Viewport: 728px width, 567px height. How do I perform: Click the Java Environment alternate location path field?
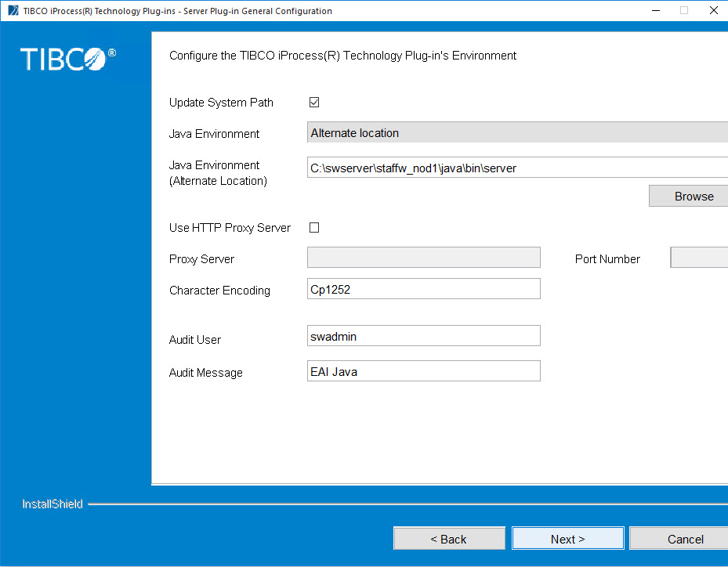tap(517, 168)
